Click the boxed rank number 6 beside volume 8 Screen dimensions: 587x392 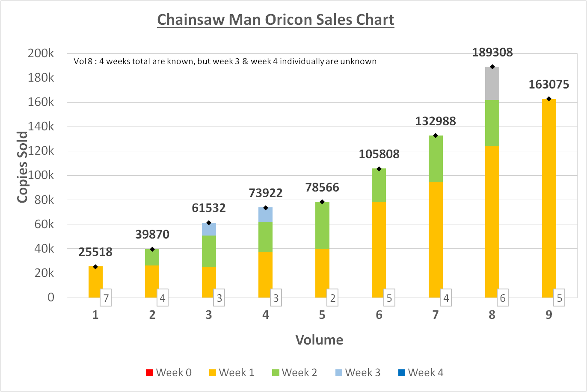click(503, 298)
